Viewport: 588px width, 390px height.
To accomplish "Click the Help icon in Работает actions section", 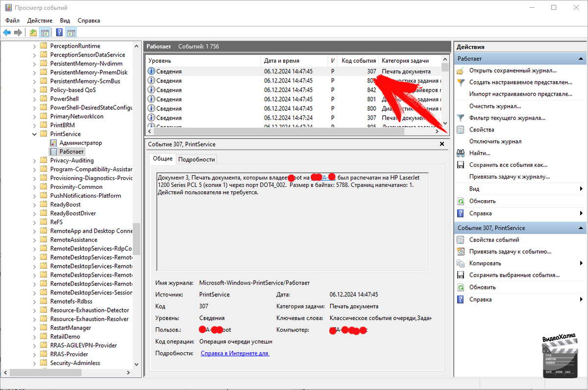I will coord(460,213).
